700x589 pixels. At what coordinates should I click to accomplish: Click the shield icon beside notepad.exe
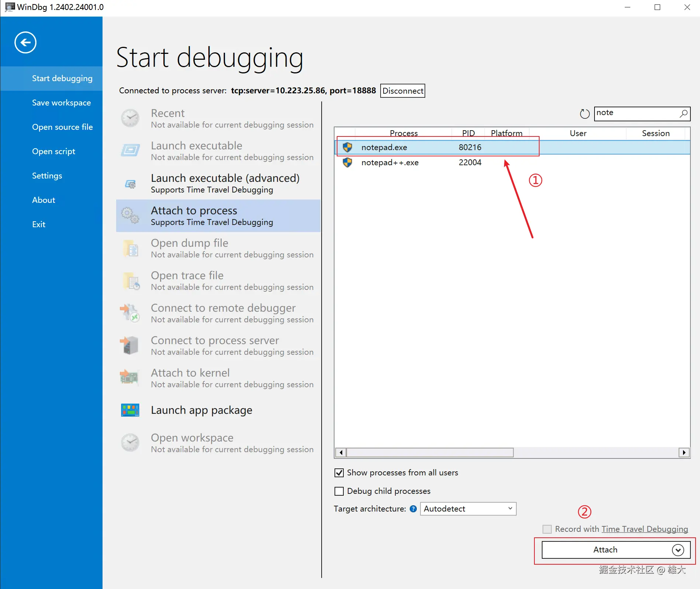click(x=347, y=147)
